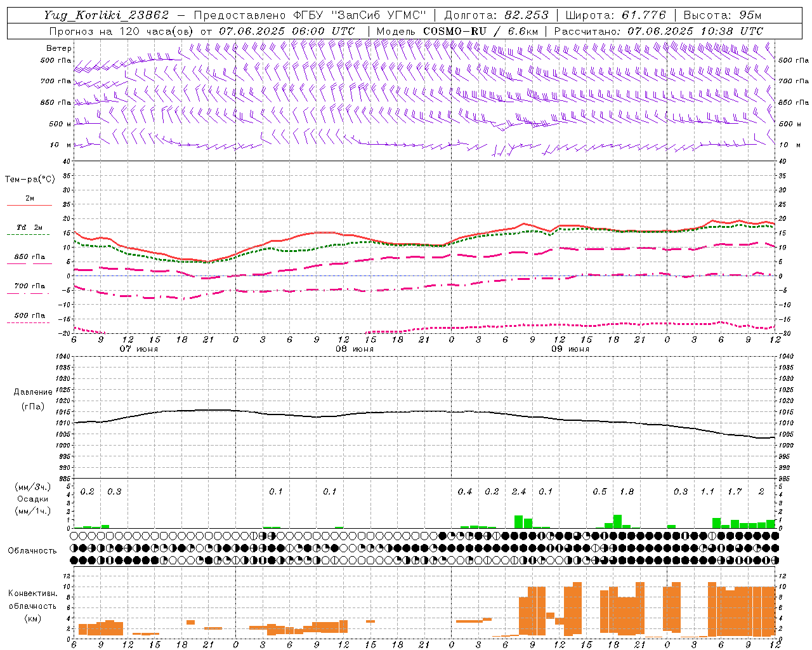Click the Давление panel label

[x=32, y=392]
